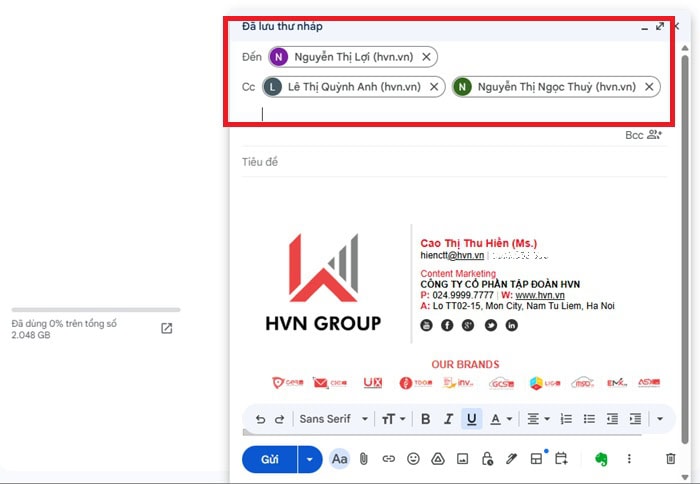Open the emoji picker icon

point(413,459)
